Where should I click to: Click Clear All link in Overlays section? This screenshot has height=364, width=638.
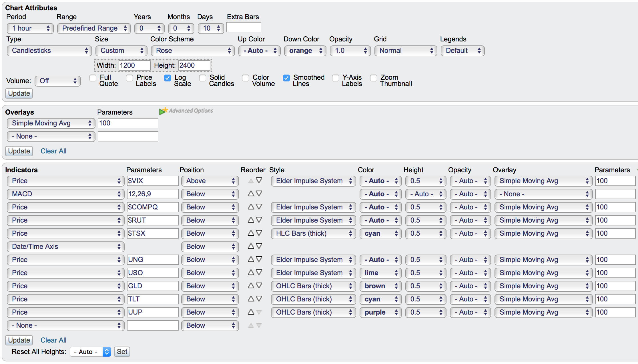53,151
